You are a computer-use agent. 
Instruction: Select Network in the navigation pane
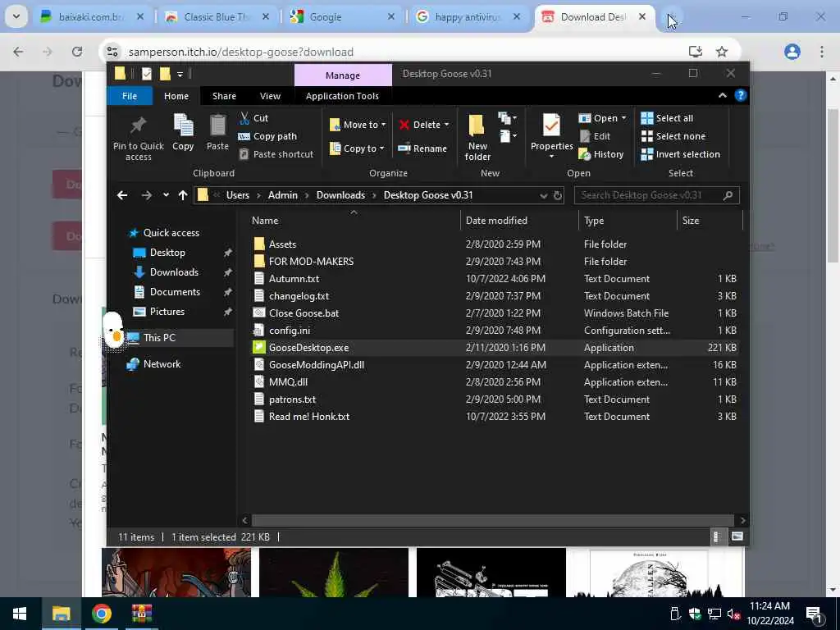point(162,364)
